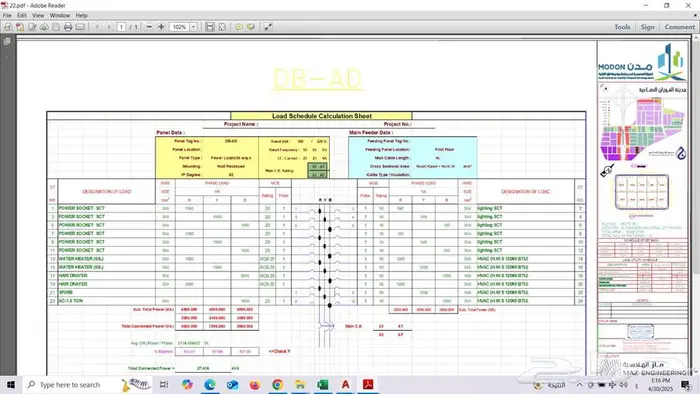
Task: Click the Print file icon
Action: point(68,27)
